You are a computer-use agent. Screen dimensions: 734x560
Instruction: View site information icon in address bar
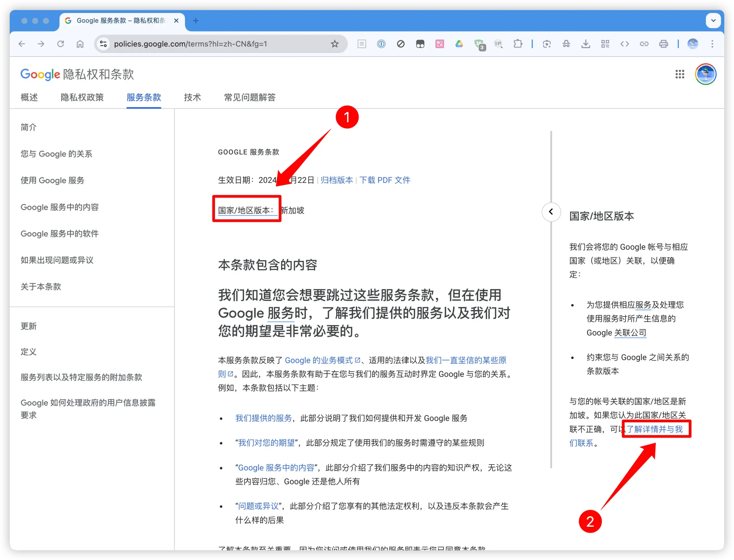tap(103, 44)
